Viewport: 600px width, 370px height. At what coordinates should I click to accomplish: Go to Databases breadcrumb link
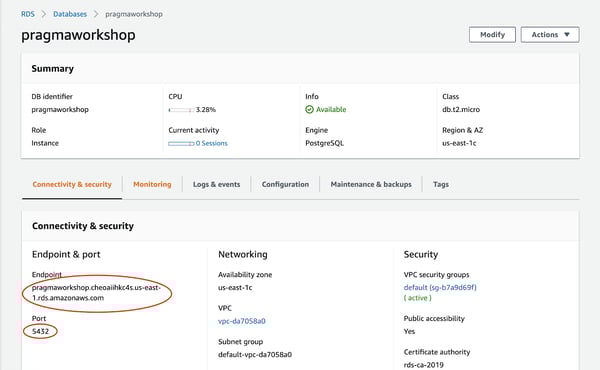pyautogui.click(x=70, y=14)
